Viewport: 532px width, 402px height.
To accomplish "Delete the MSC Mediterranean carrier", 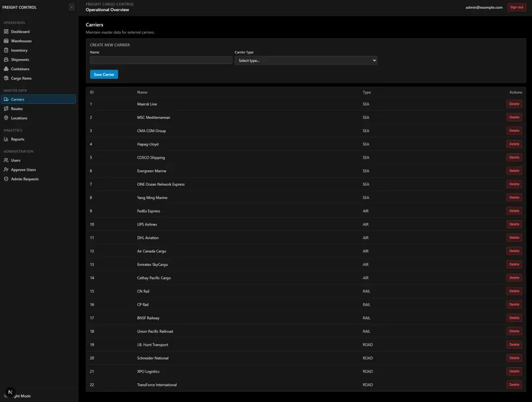I will pyautogui.click(x=514, y=117).
